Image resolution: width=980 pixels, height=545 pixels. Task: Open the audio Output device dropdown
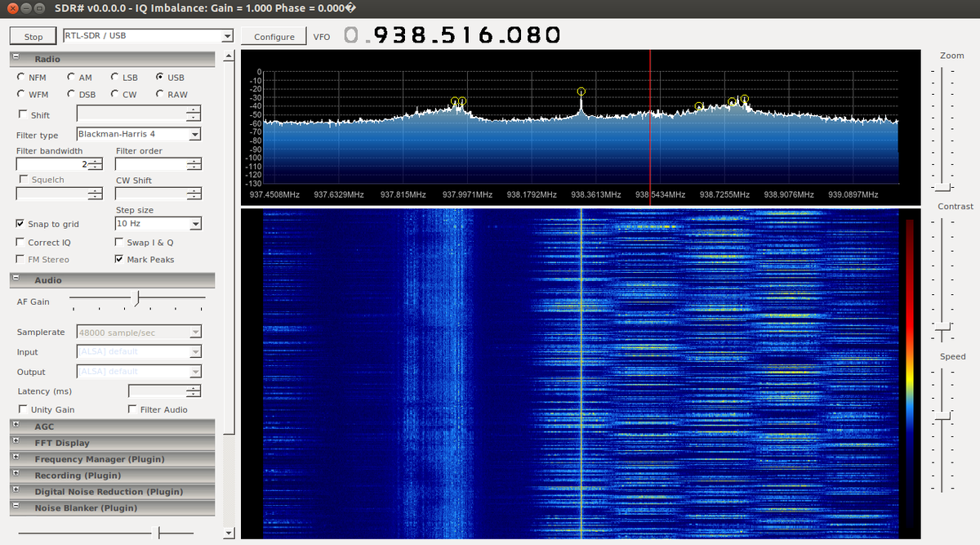point(139,372)
